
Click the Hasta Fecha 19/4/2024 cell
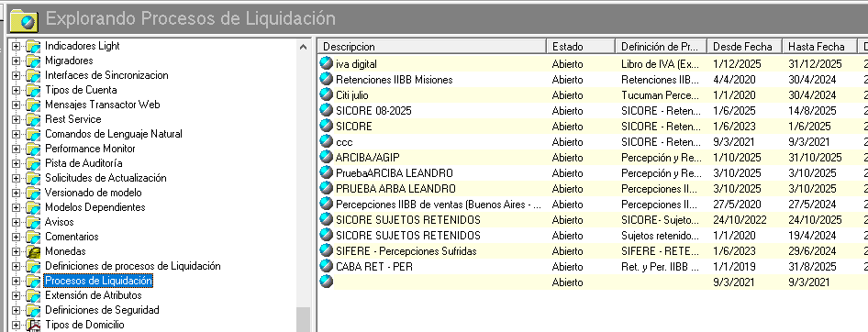pyautogui.click(x=812, y=235)
